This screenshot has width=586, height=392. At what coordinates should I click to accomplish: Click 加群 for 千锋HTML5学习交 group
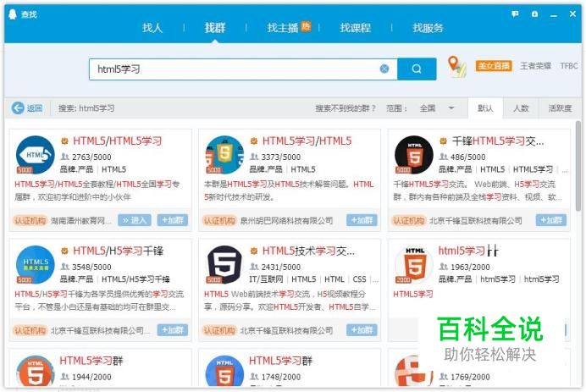tap(551, 220)
